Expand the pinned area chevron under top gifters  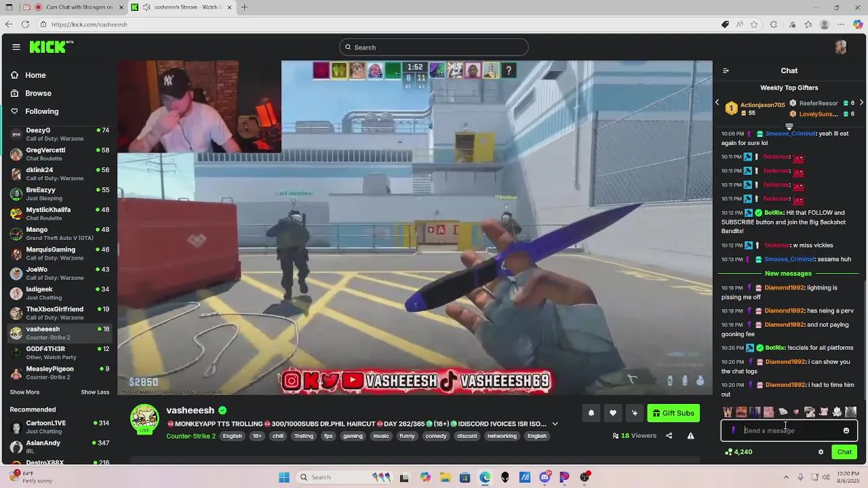pyautogui.click(x=789, y=127)
